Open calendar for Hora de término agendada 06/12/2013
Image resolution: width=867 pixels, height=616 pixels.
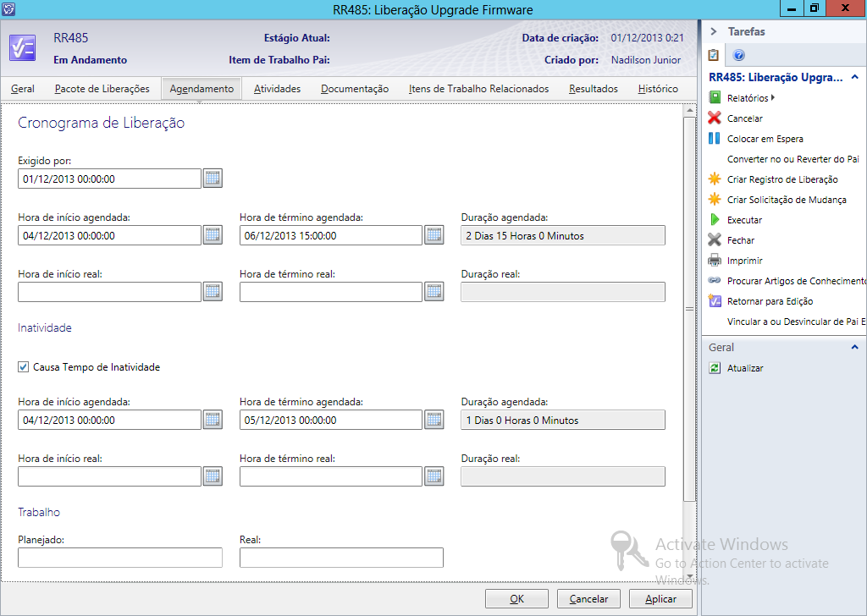tap(434, 235)
